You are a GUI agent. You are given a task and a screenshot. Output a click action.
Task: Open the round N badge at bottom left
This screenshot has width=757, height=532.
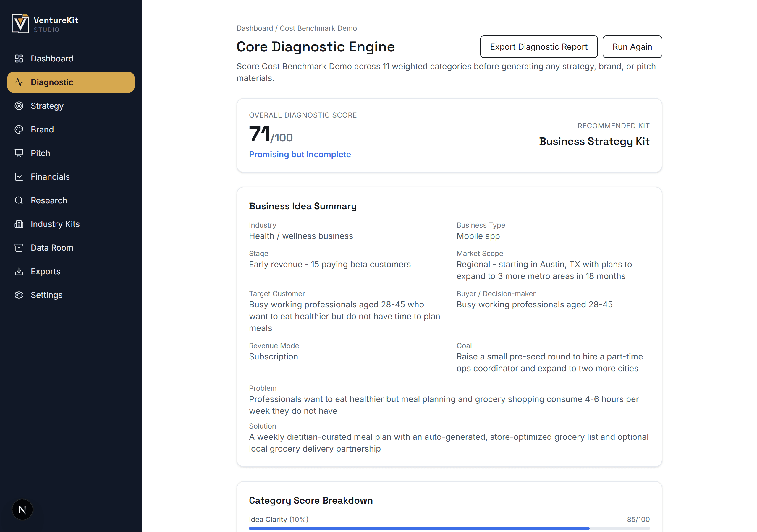click(x=22, y=510)
